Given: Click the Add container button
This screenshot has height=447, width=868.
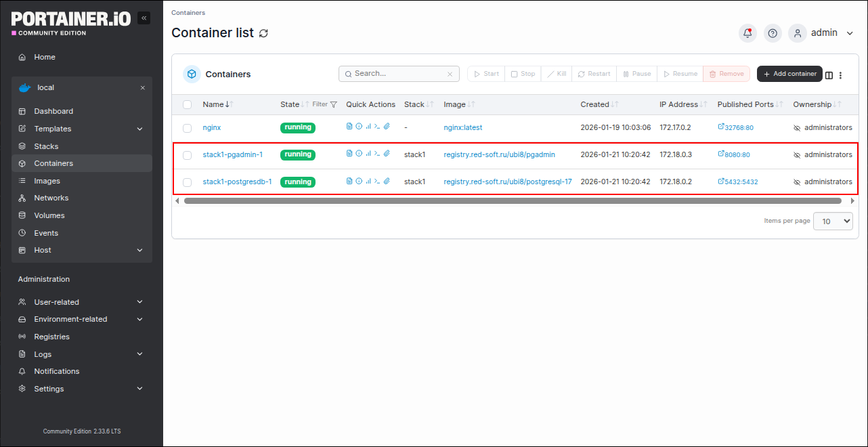Looking at the screenshot, I should pos(789,74).
